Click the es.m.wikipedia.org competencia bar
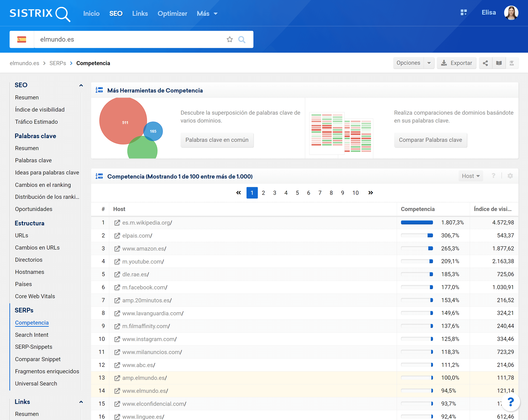Screen dimensions: 528x420 tap(417, 223)
